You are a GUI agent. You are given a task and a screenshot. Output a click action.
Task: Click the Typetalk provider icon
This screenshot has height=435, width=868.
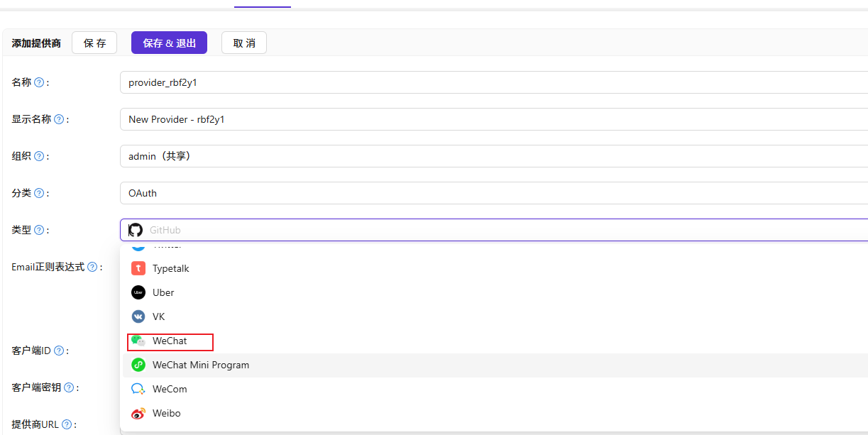pos(138,268)
